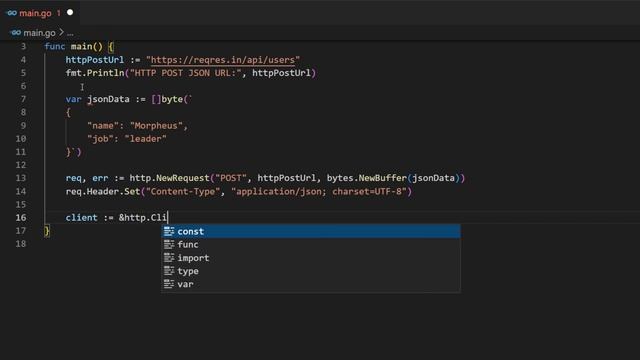Click the "POST" string on line 13
Image resolution: width=640 pixels, height=360 pixels.
pyautogui.click(x=231, y=178)
